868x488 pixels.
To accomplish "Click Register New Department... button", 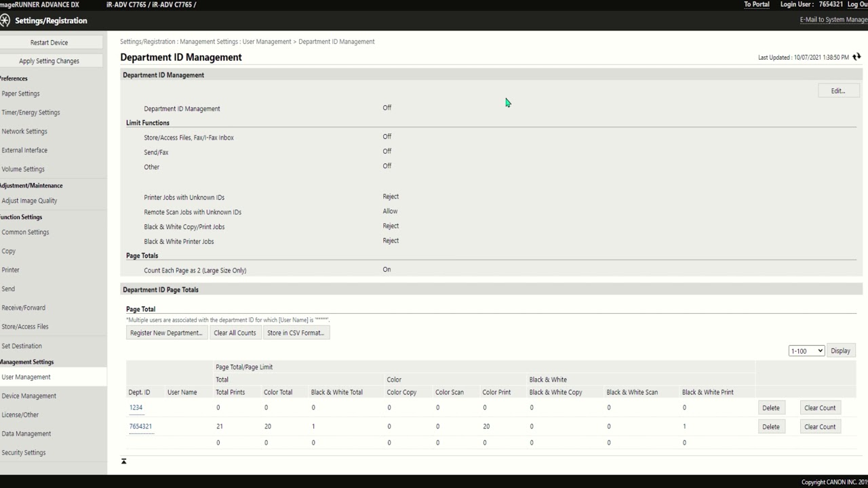I will (166, 333).
